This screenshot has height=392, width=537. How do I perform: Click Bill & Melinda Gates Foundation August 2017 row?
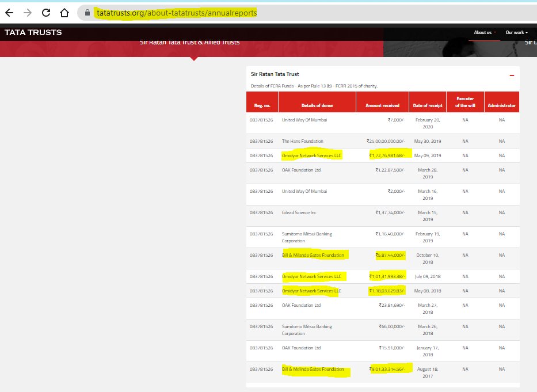pyautogui.click(x=313, y=369)
